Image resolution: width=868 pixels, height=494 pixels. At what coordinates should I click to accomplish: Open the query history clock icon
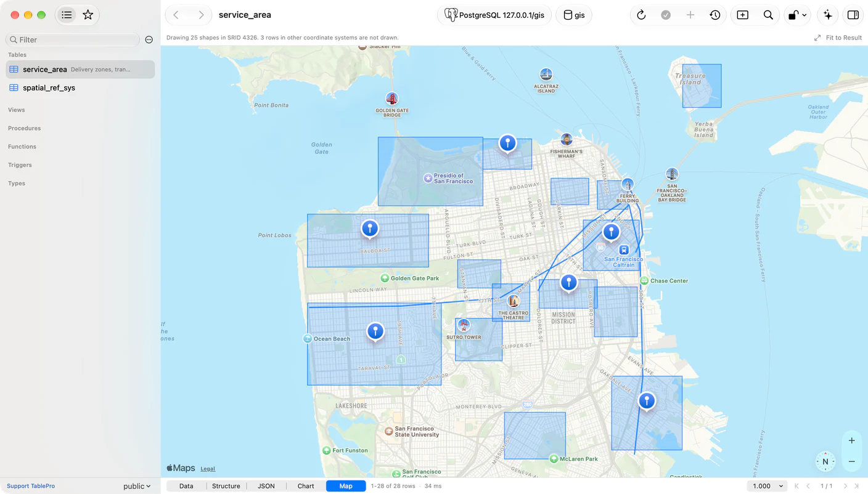(715, 15)
